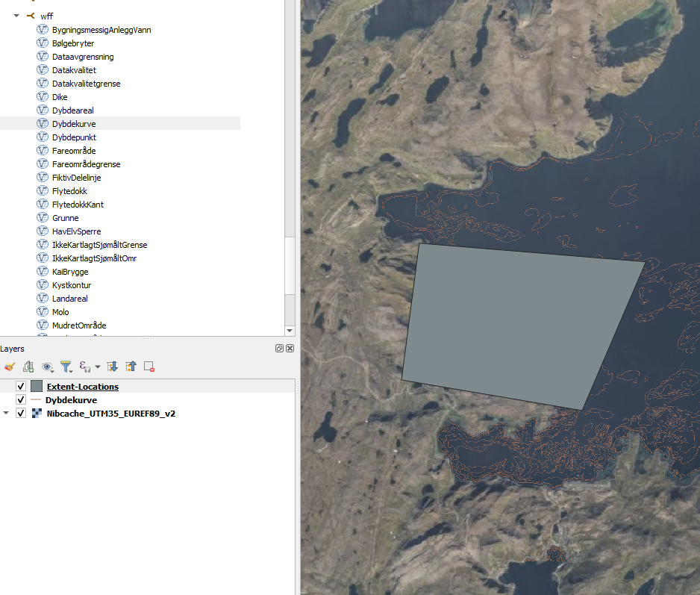
Task: Click Expand All icon in Layers toolbar
Action: 113,367
